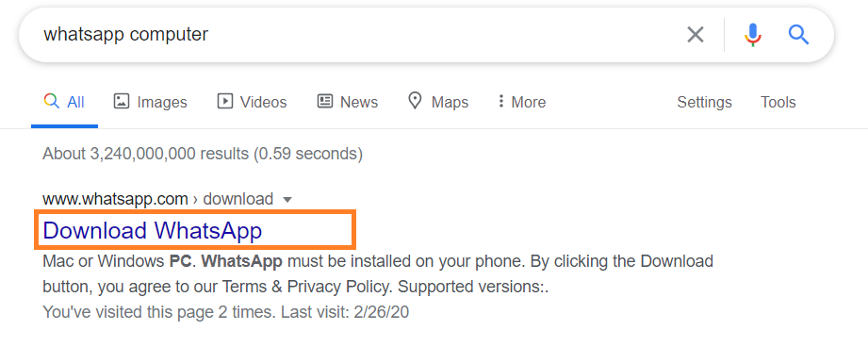Open the Settings menu
The image size is (868, 347).
[x=704, y=102]
